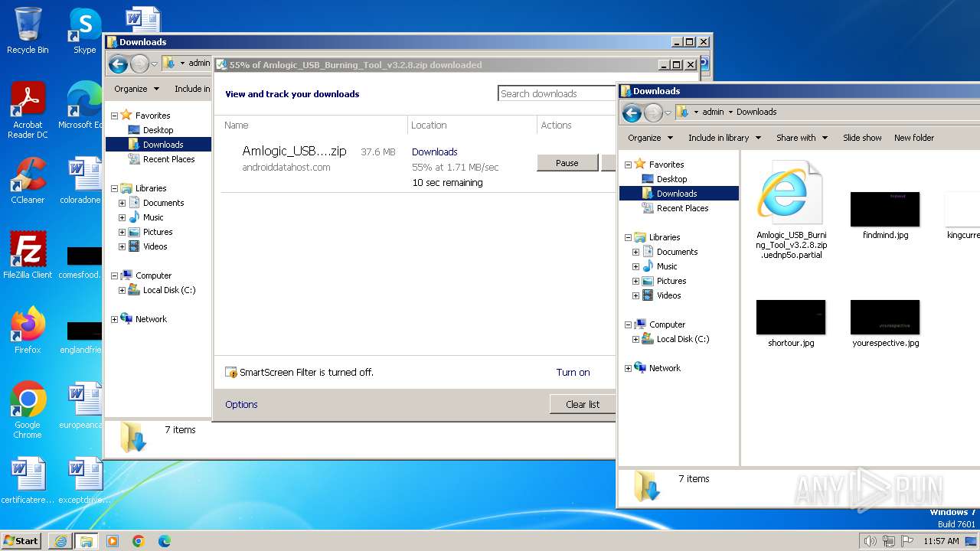Viewport: 980px width, 551px height.
Task: Launch CCleaner desktop shortcut
Action: [28, 181]
